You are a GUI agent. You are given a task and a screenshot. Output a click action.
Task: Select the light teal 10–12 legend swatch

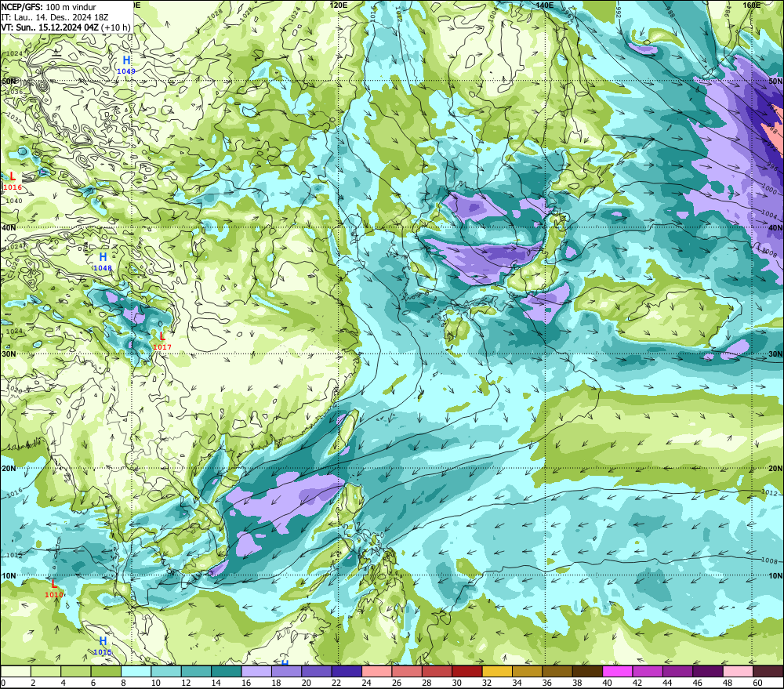166,671
